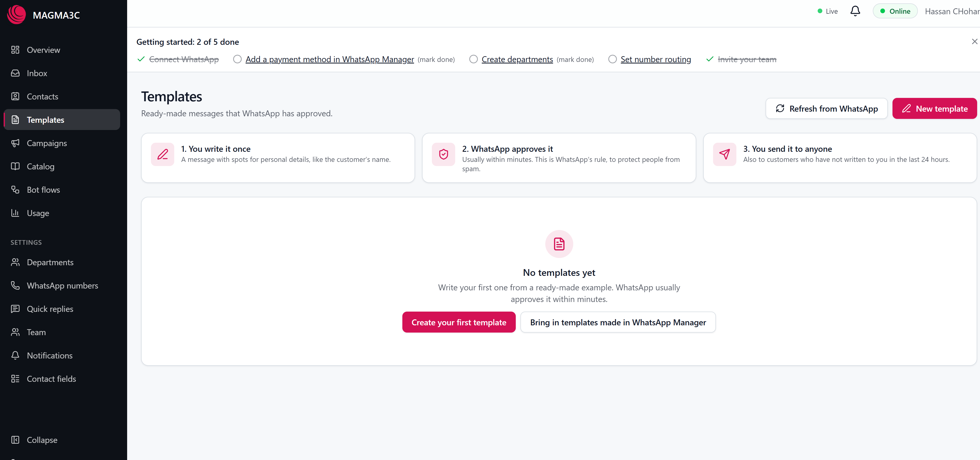
Task: Click the Campaigns megaphone icon
Action: point(15,143)
